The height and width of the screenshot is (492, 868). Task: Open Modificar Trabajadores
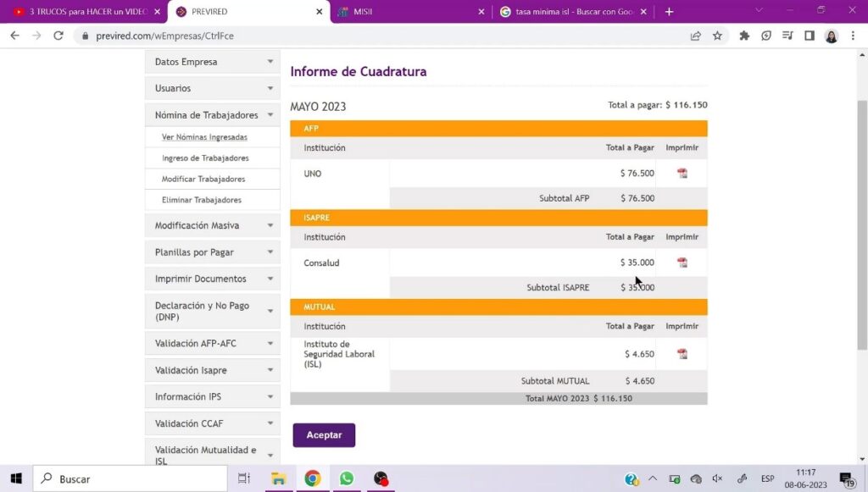(203, 180)
